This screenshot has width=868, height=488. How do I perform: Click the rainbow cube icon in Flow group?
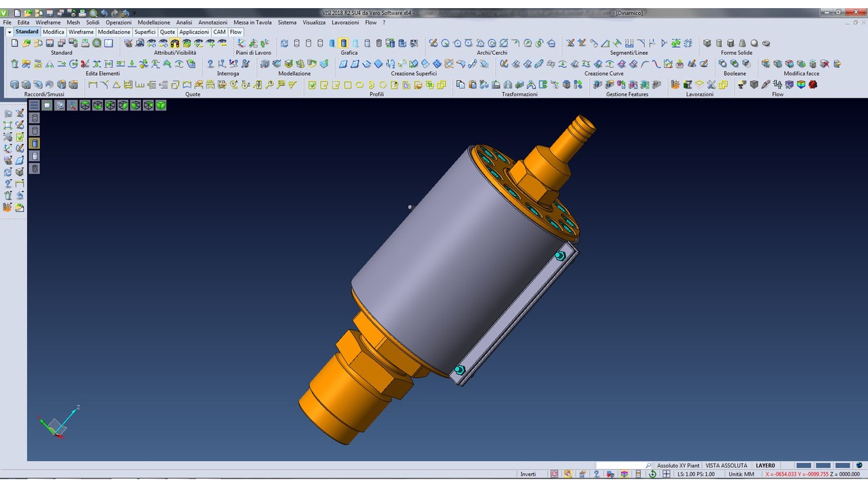coord(801,85)
